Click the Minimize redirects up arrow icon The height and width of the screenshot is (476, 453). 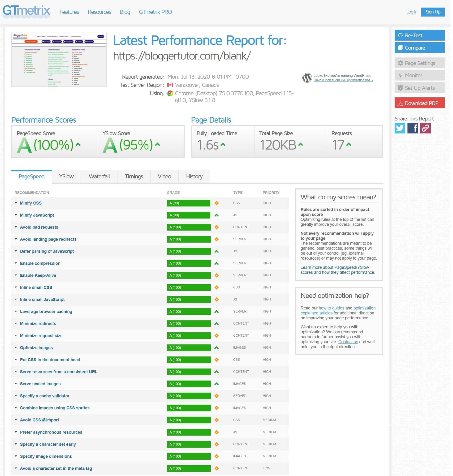pos(217,323)
